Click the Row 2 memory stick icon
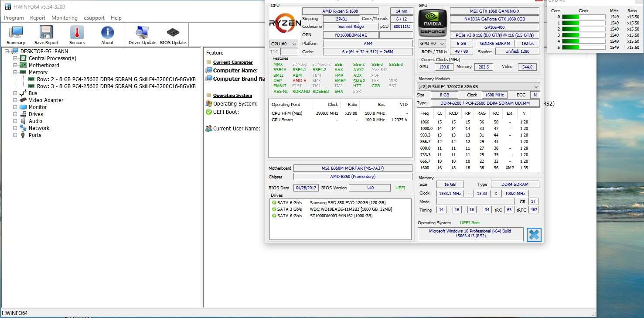This screenshot has width=644, height=318. [31, 79]
